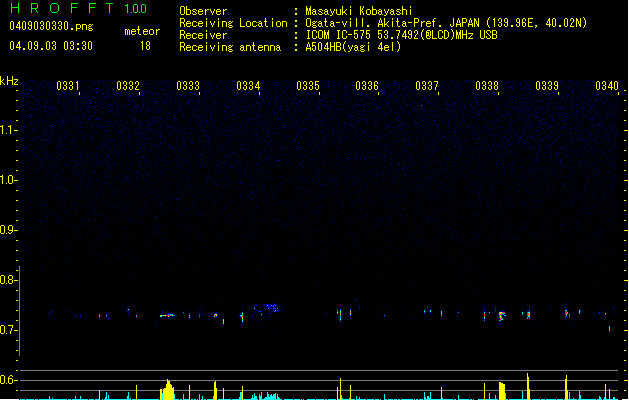Click the 0.8 kHz axis label
This screenshot has height=400, width=629.
click(x=8, y=280)
